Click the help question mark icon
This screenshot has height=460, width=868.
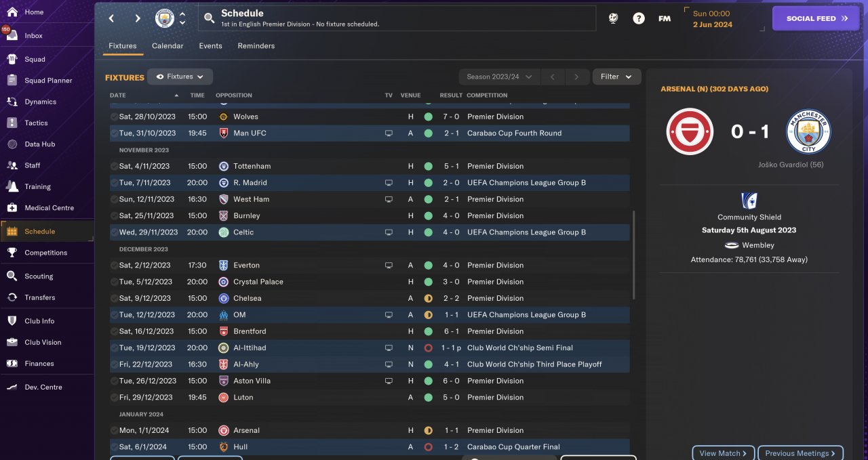point(639,19)
